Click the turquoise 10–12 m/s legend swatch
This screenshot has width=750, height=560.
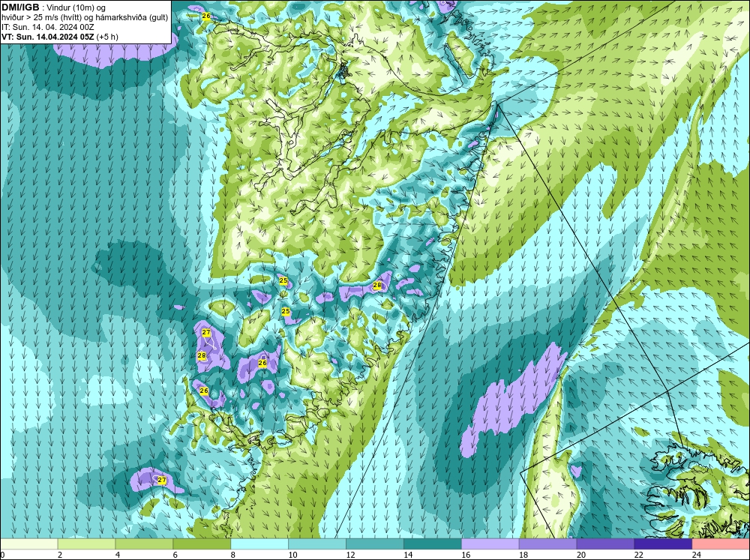317,544
